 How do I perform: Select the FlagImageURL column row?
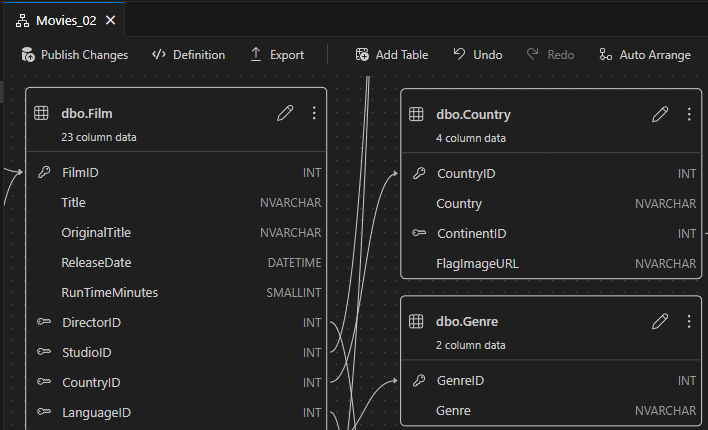[551, 263]
